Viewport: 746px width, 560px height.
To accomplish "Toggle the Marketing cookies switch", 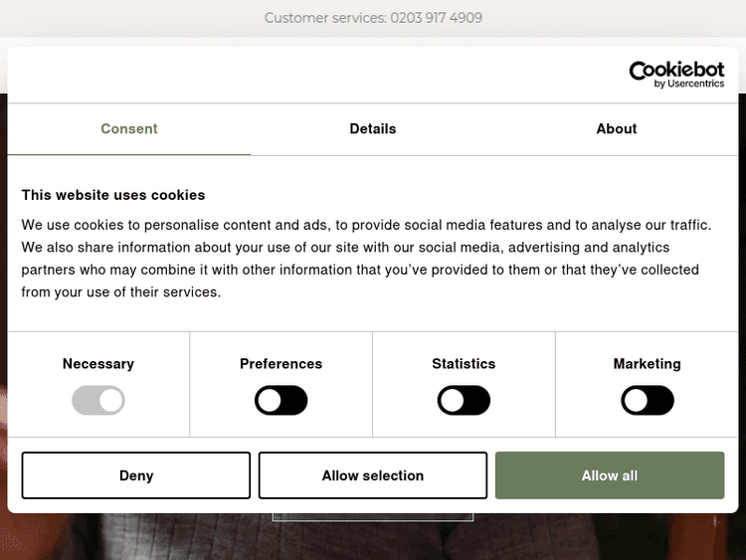I will (x=648, y=401).
